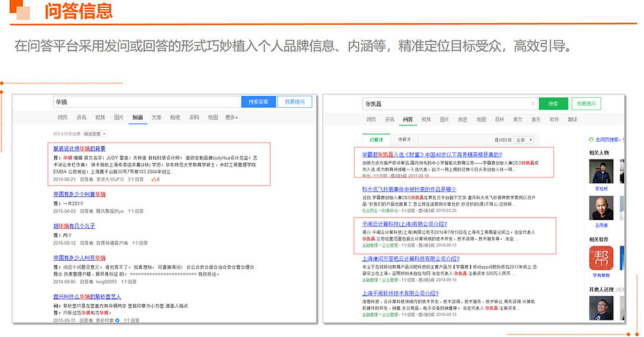The image size is (644, 337).
Task: Open result 中国有多少人叫苏华娟
Action: (80, 258)
